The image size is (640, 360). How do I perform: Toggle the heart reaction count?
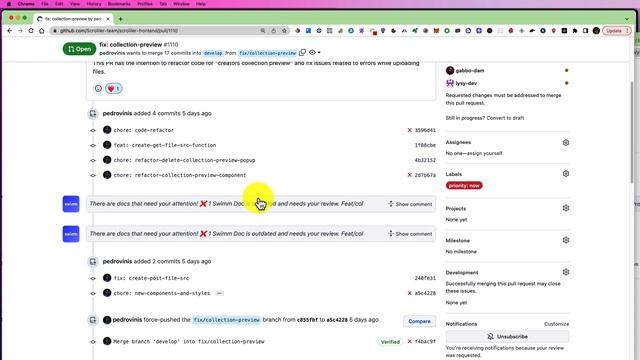pos(114,88)
